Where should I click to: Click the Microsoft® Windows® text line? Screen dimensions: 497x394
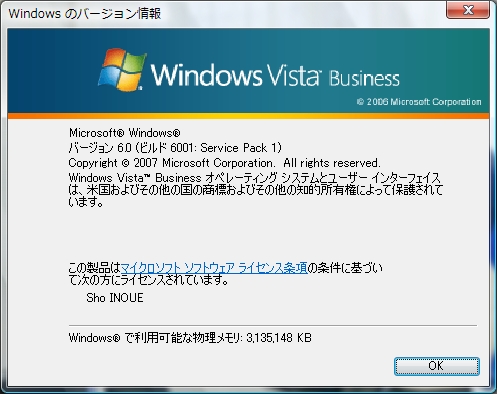[x=125, y=133]
